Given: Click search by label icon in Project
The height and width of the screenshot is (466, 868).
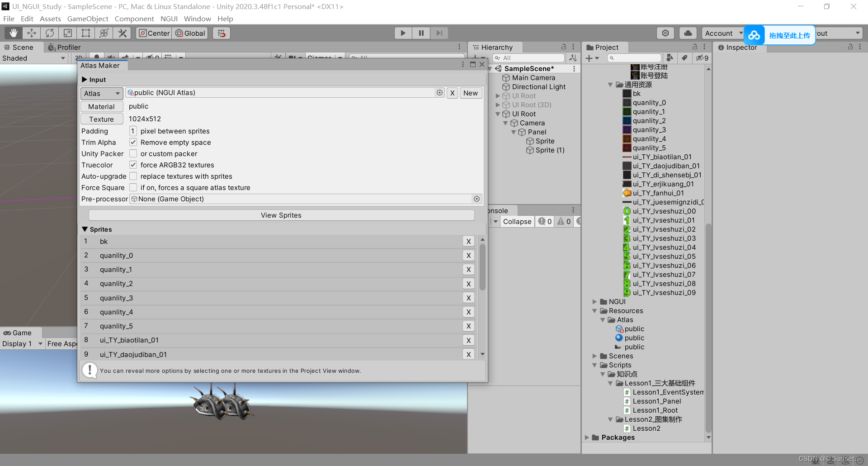Looking at the screenshot, I should point(684,58).
